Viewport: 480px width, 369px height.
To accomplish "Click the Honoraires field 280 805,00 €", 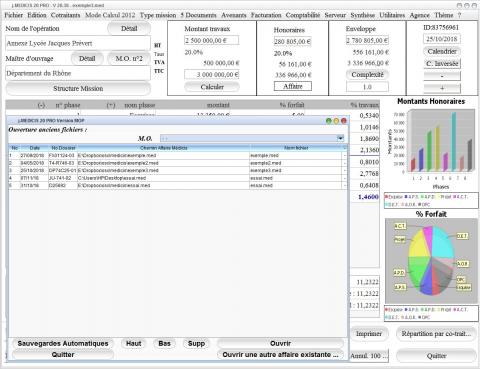I will tap(292, 41).
